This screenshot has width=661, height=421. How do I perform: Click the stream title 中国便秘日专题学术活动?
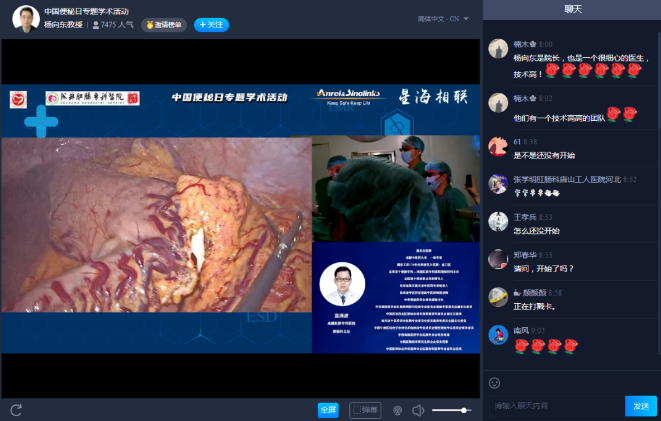tap(86, 11)
